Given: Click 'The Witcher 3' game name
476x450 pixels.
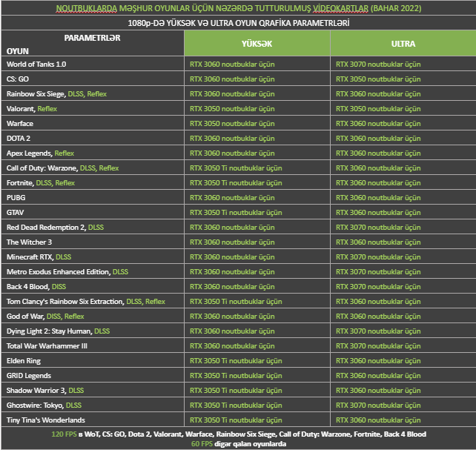Looking at the screenshot, I should click(30, 242).
